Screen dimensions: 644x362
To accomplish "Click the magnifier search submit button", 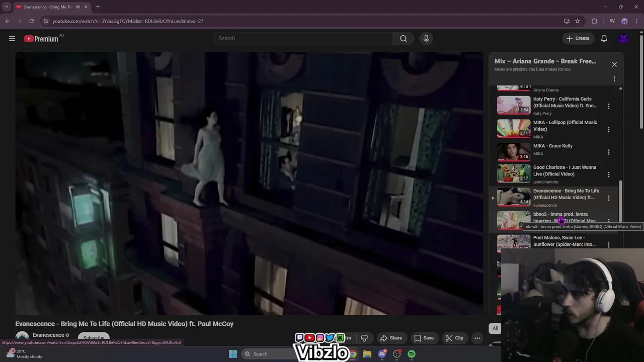I will (x=404, y=38).
